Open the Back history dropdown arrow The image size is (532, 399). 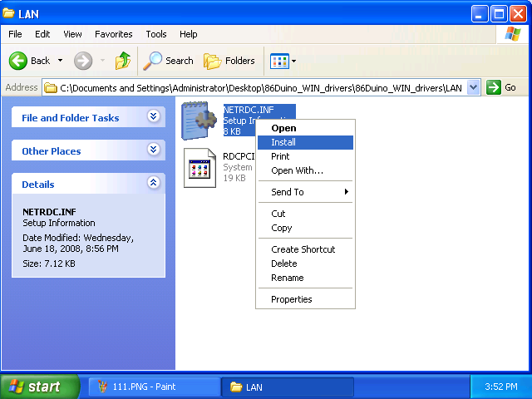coord(60,61)
